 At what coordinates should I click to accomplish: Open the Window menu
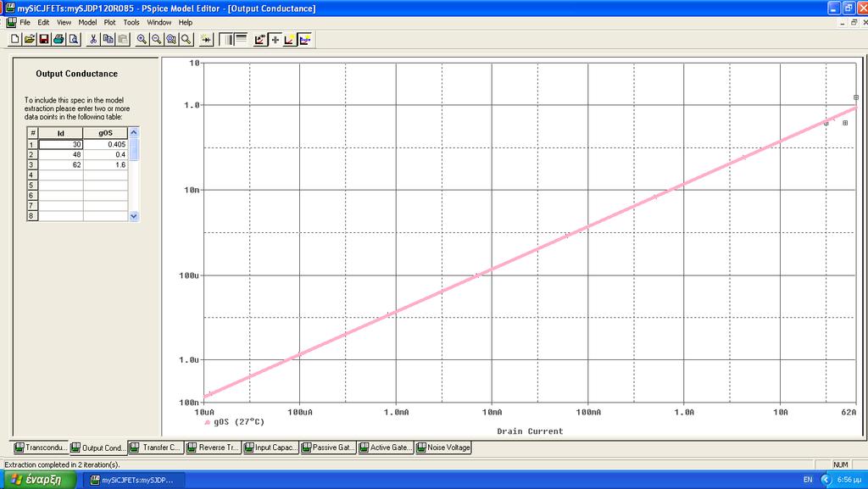pyautogui.click(x=159, y=23)
